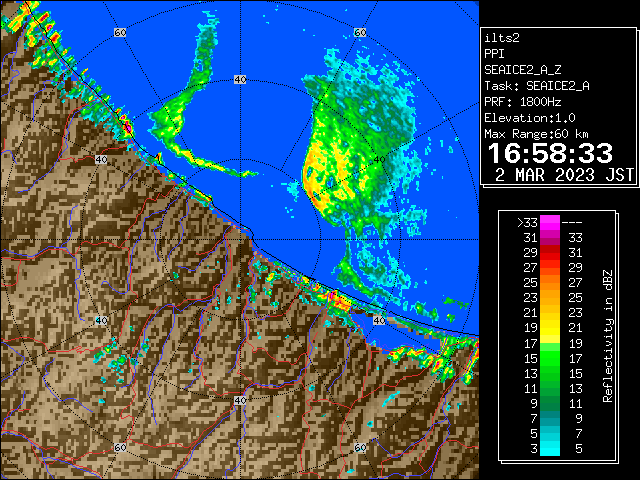This screenshot has height=480, width=640.
Task: Choose the cyan band at scale minimum
Action: point(550,448)
